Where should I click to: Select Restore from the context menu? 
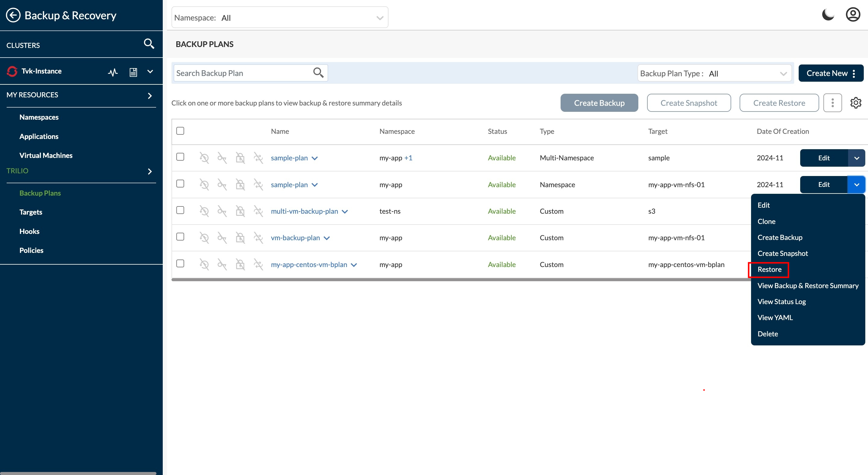coord(769,269)
